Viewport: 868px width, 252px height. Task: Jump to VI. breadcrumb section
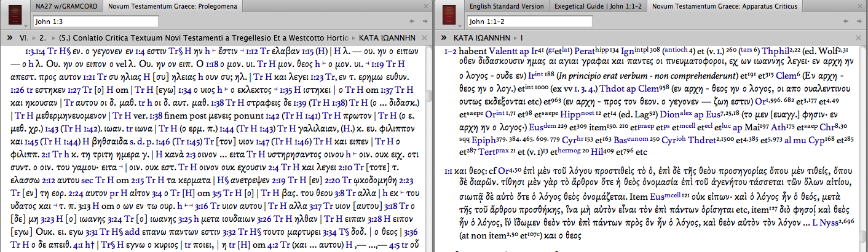point(25,37)
